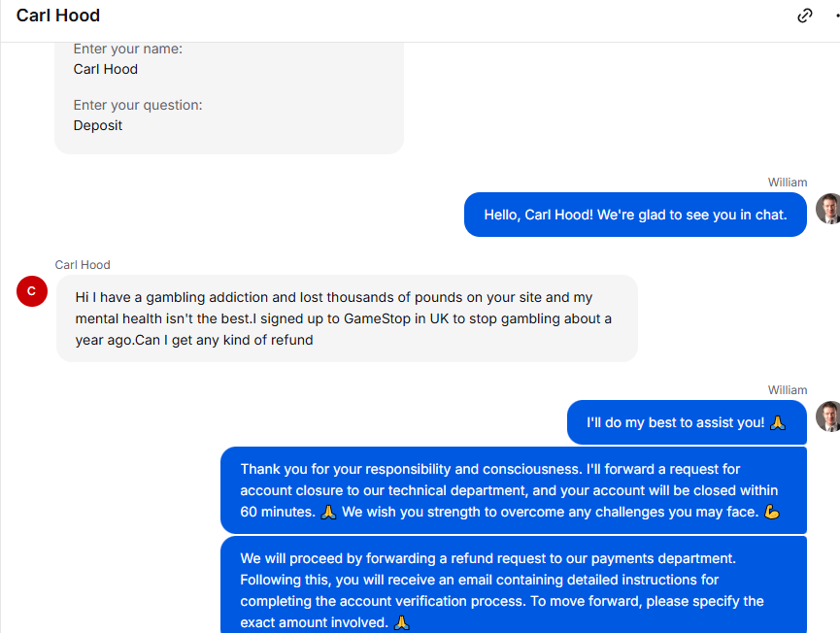This screenshot has height=633, width=840.
Task: Click the flexed arm emoji in closure message
Action: pyautogui.click(x=771, y=512)
